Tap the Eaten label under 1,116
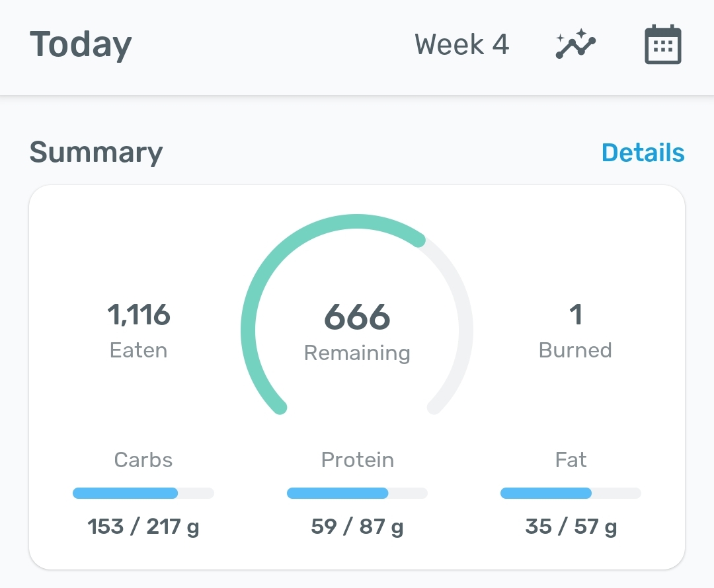Viewport: 714px width, 588px height. (x=139, y=350)
